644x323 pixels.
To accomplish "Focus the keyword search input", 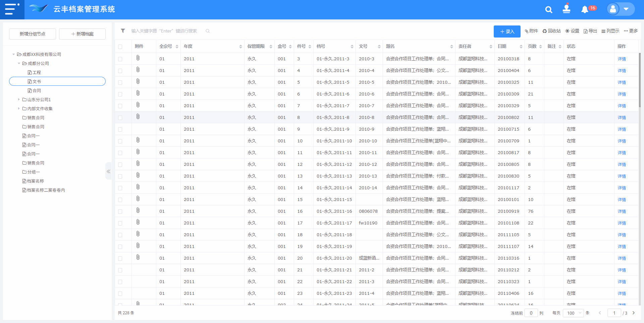I will pyautogui.click(x=167, y=31).
